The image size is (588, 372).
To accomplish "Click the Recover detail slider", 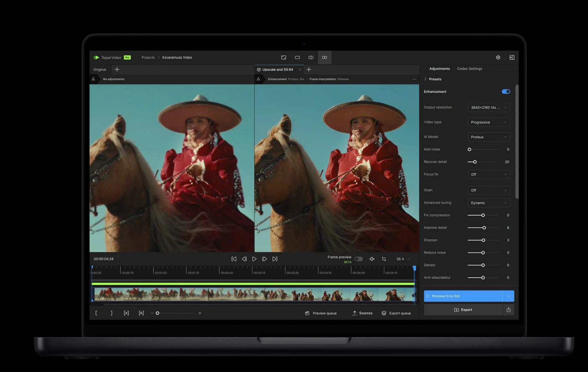I will tap(475, 162).
